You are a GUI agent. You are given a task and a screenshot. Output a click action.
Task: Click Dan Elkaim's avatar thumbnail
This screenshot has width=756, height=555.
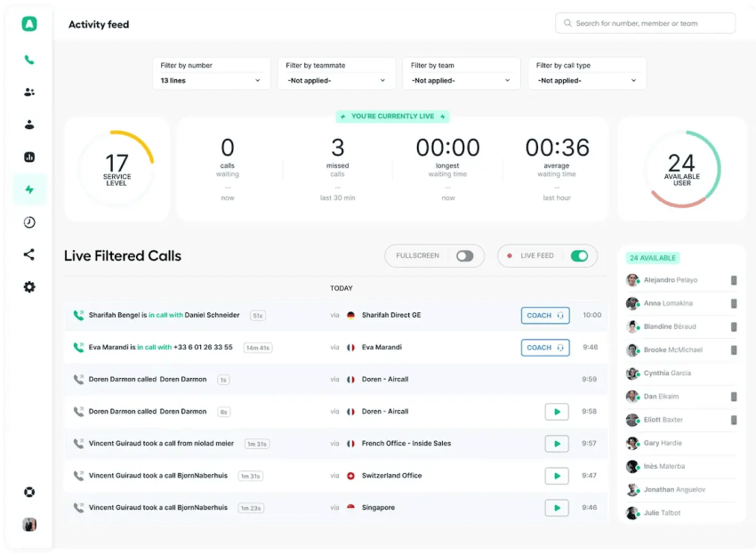(632, 397)
